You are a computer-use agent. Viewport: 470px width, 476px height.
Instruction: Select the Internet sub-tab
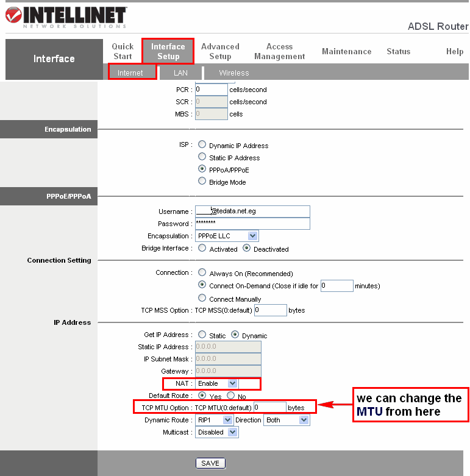[x=130, y=73]
